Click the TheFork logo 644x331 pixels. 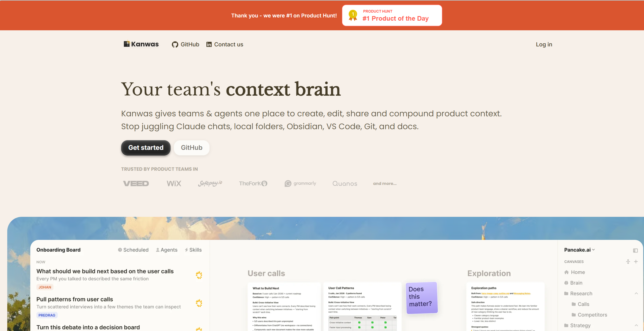[253, 184]
